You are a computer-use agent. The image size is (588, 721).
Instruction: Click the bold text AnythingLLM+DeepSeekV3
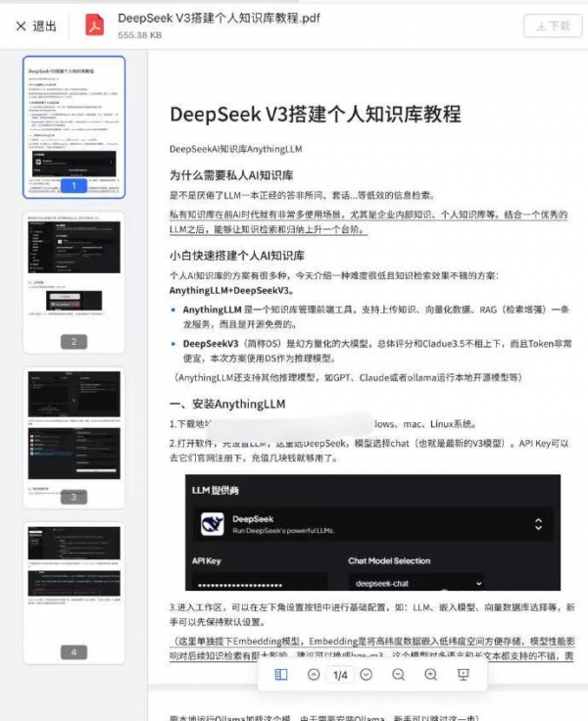tap(231, 291)
